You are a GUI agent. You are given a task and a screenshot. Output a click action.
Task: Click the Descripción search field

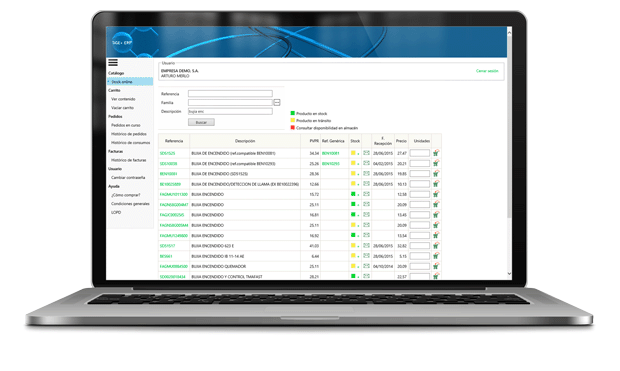coord(230,112)
